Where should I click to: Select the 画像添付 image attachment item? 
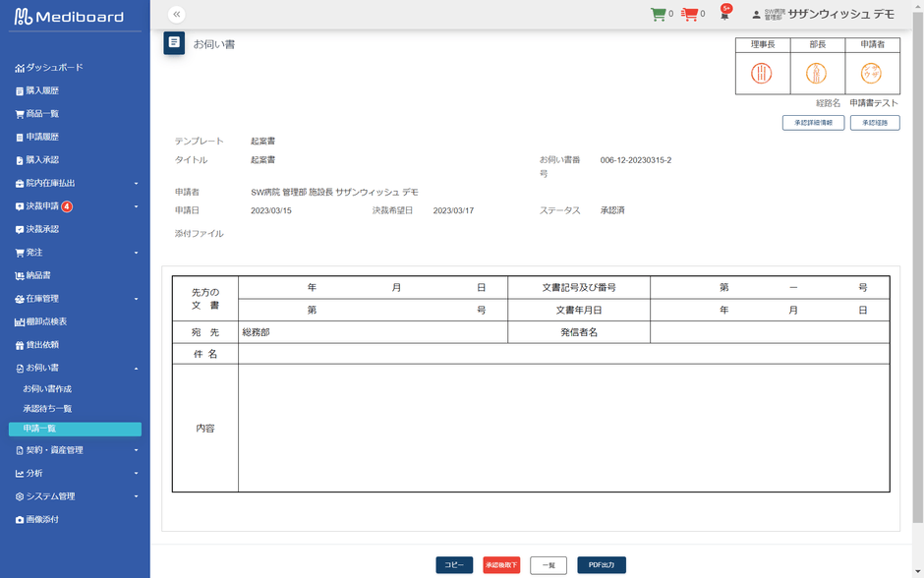[44, 518]
